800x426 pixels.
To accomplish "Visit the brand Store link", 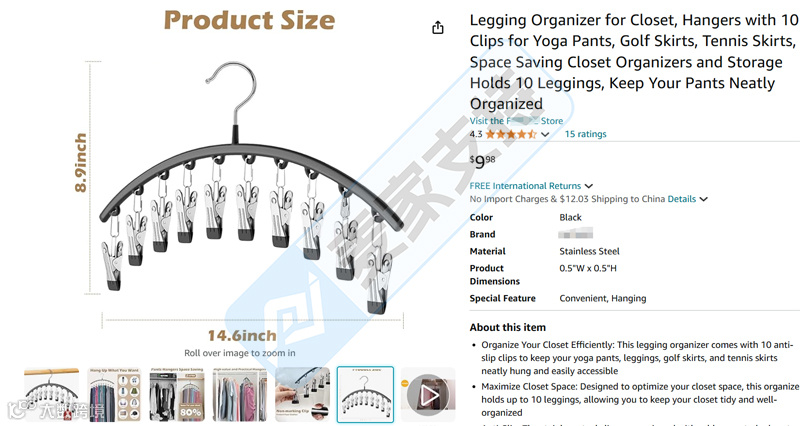I will pos(516,121).
